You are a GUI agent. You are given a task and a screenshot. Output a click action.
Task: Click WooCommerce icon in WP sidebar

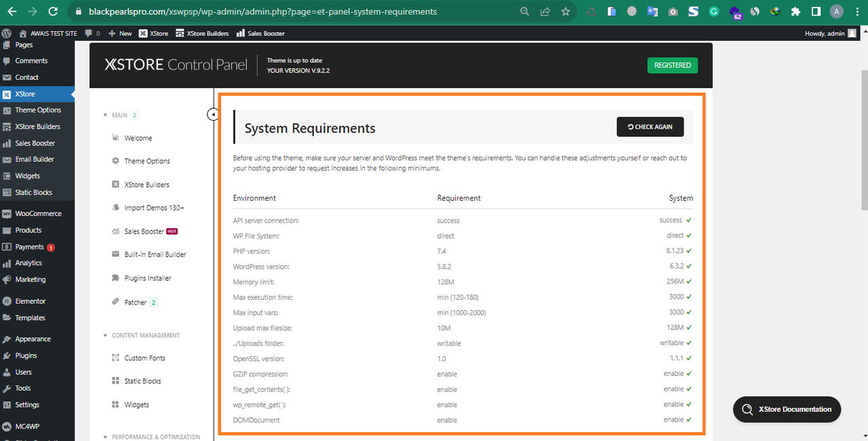point(7,213)
